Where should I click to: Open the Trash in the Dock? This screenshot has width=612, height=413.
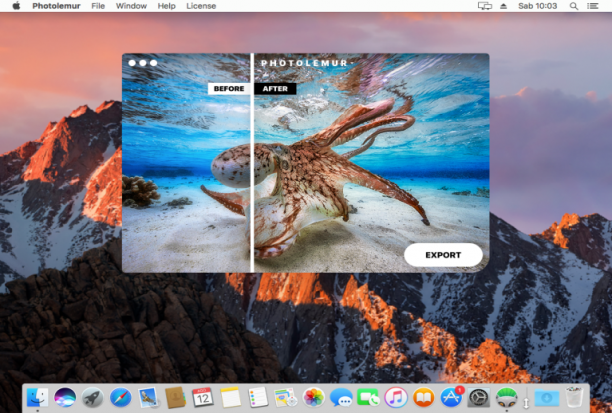pos(574,397)
